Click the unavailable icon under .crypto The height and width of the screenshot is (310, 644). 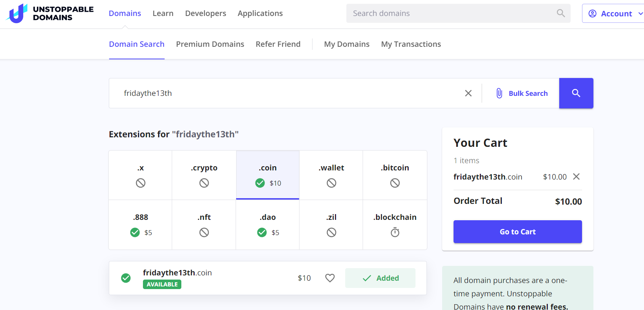click(x=204, y=183)
